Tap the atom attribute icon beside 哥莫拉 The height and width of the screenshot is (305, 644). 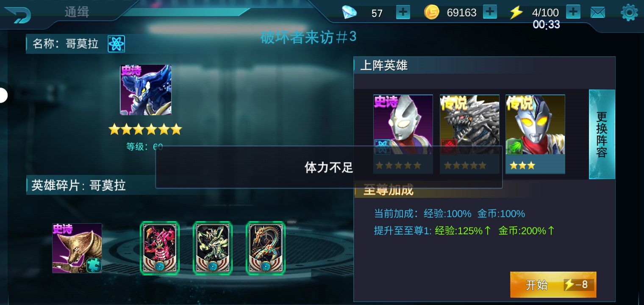[116, 44]
